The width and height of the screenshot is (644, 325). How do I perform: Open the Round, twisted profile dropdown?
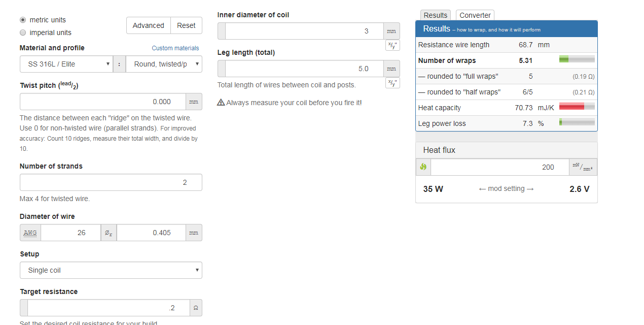pyautogui.click(x=164, y=64)
